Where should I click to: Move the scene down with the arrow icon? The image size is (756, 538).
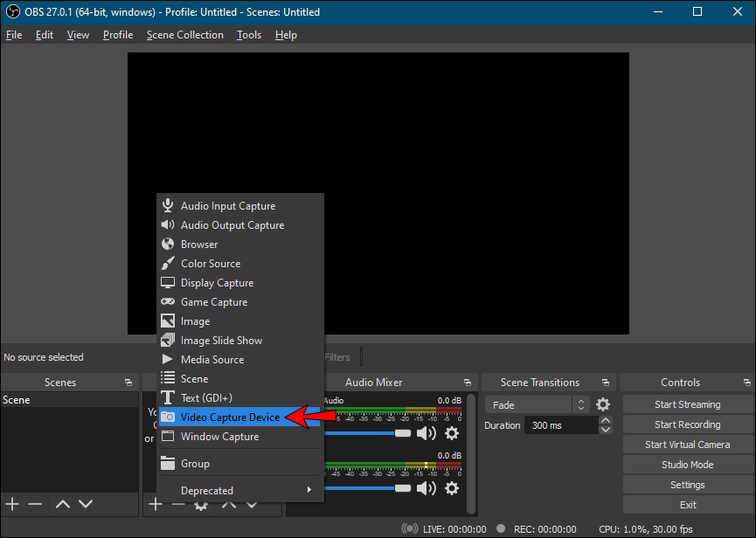[x=86, y=504]
